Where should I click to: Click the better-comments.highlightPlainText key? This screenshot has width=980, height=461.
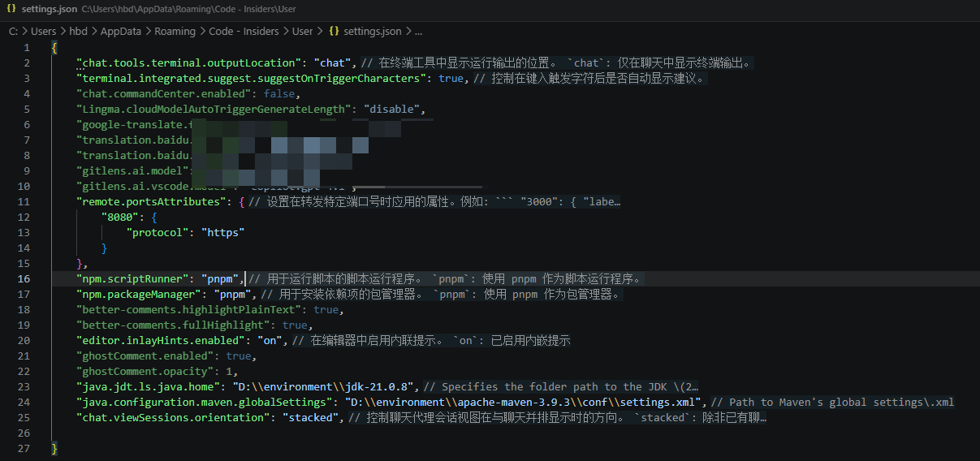point(189,309)
